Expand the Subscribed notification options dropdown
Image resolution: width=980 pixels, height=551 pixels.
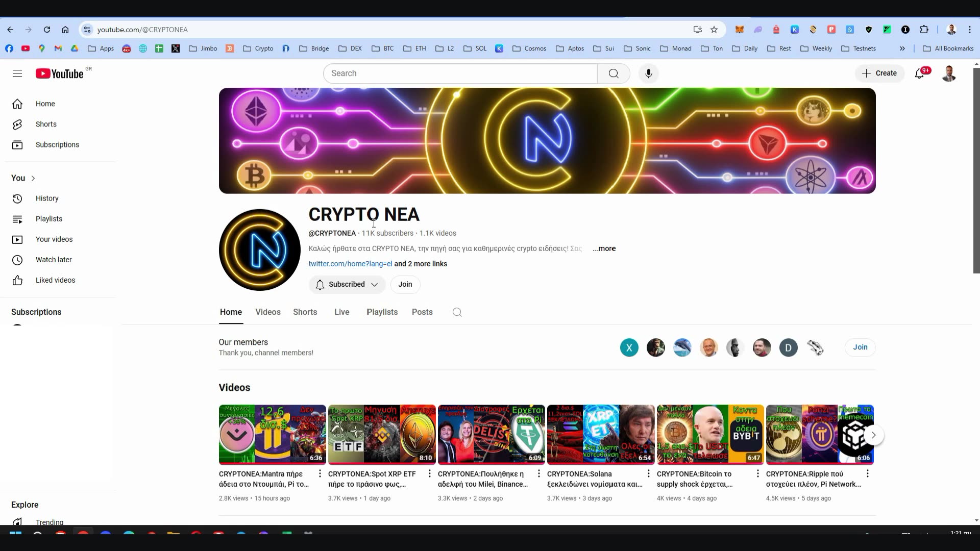click(x=375, y=284)
